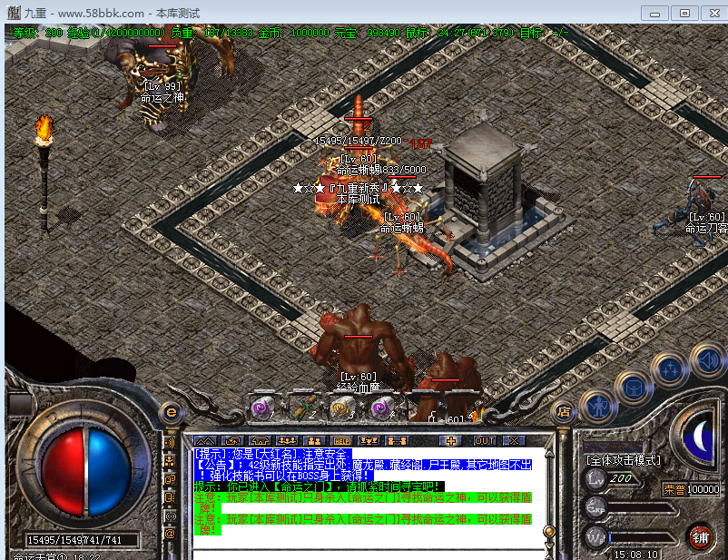
Task: Click the Exp experience orb icon
Action: (595, 507)
